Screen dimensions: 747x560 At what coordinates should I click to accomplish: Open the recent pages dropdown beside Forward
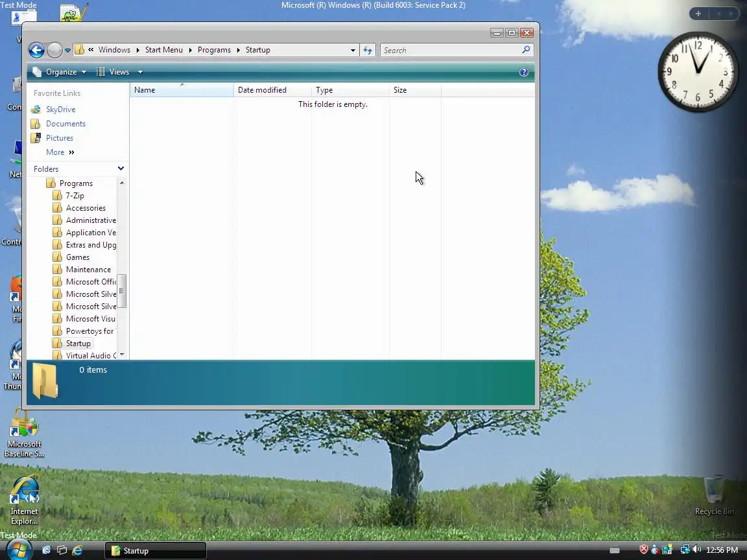[x=67, y=51]
